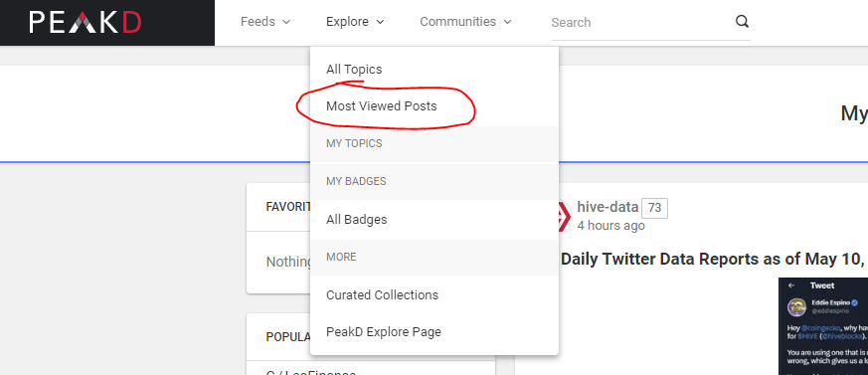Open the hive-data author profile link
The image size is (868, 375).
point(608,207)
